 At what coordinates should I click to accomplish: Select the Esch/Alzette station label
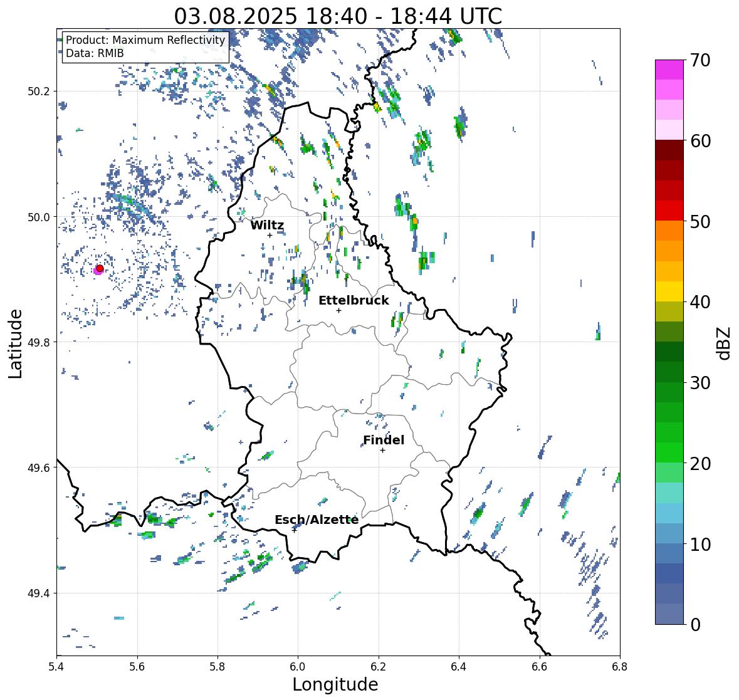[x=317, y=520]
